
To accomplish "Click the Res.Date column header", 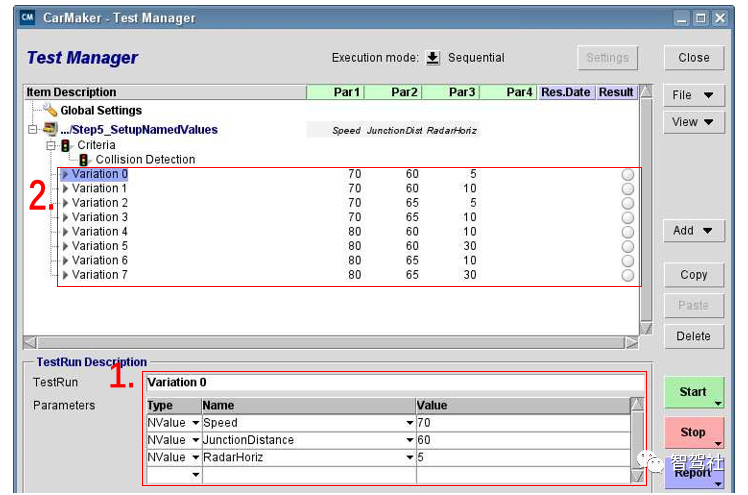I will pos(566,92).
